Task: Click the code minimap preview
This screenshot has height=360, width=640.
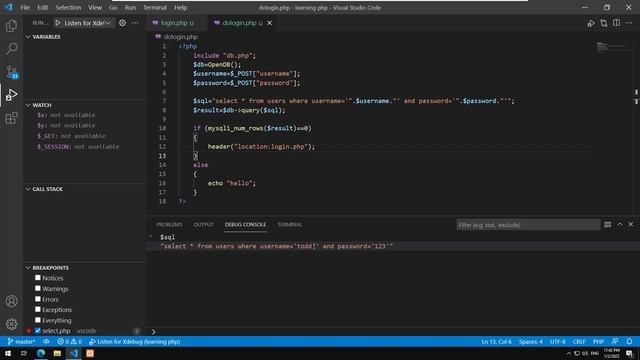Action: coord(612,47)
